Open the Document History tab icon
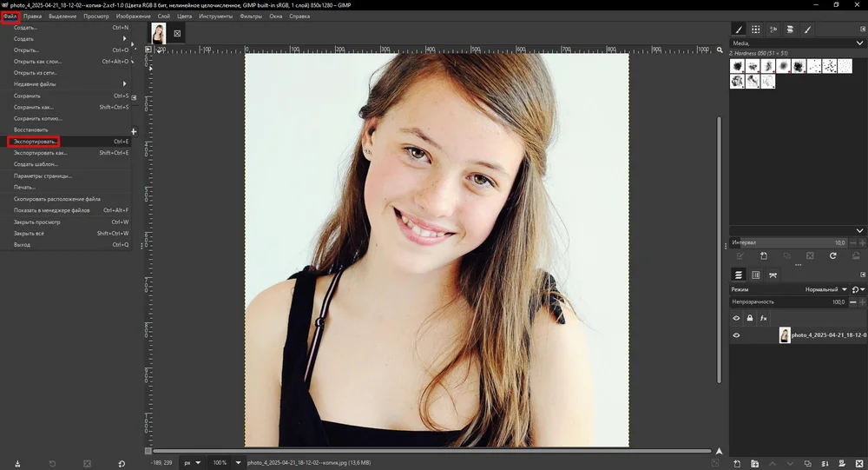The width and height of the screenshot is (868, 470). [x=790, y=30]
